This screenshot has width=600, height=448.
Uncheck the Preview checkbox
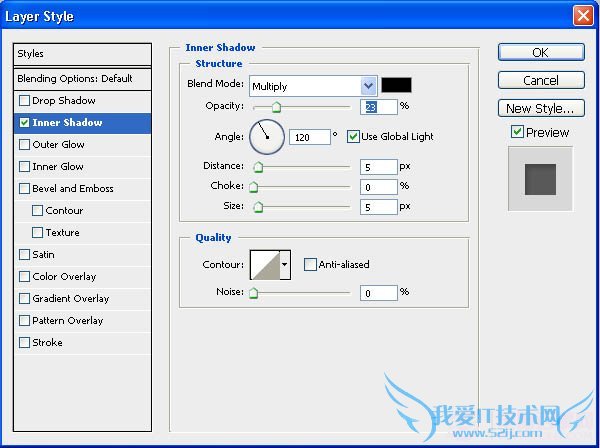(x=517, y=132)
